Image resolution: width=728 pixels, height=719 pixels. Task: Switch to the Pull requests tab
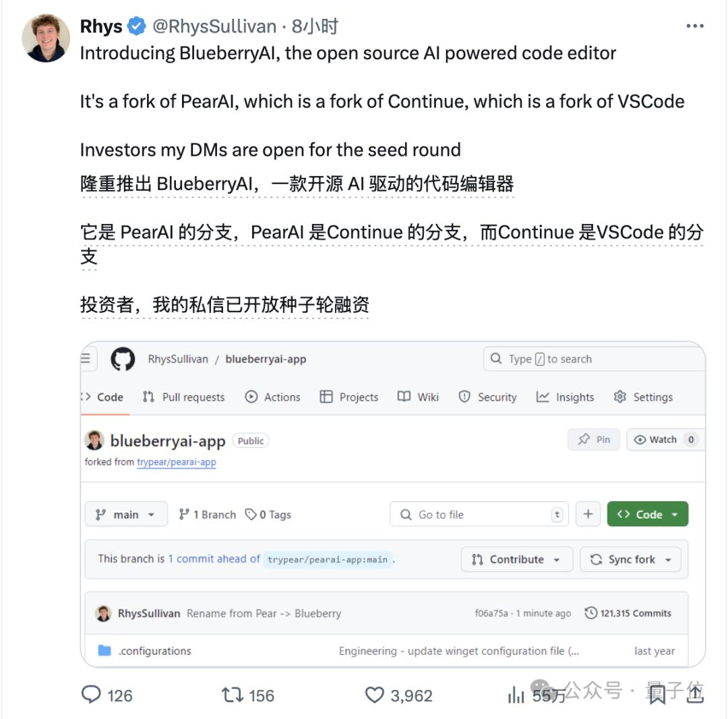pyautogui.click(x=184, y=397)
